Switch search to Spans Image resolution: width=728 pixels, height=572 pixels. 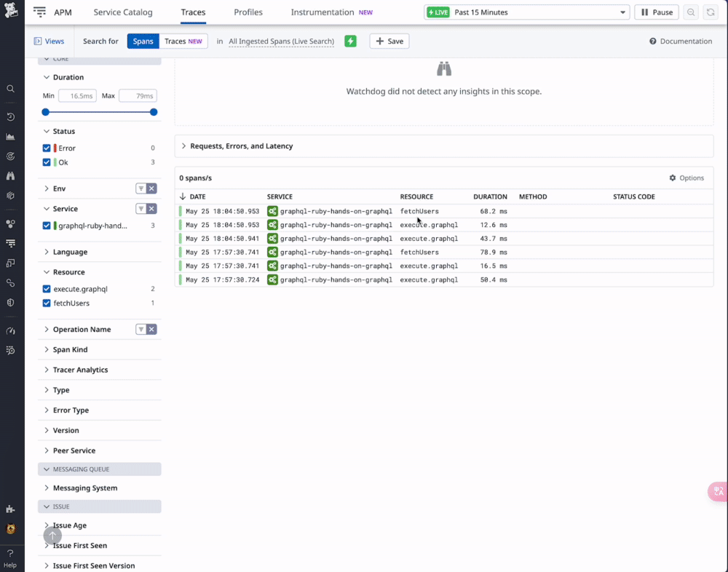(x=143, y=41)
